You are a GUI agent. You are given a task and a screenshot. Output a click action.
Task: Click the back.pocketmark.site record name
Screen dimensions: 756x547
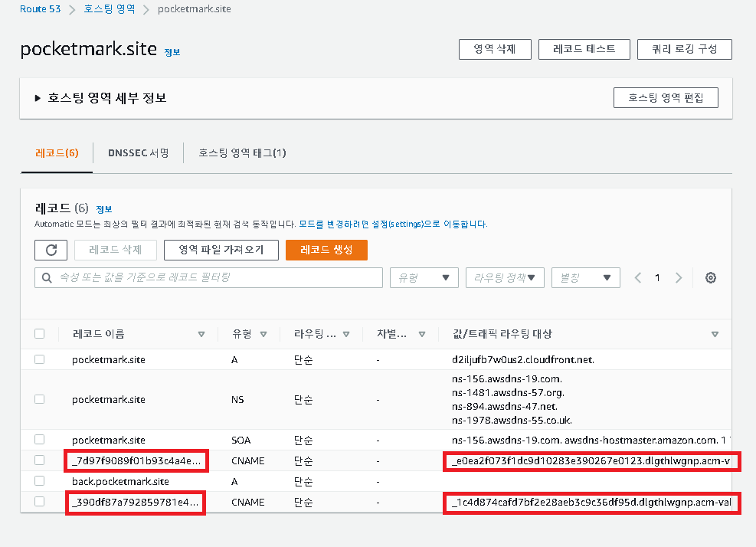tap(120, 481)
